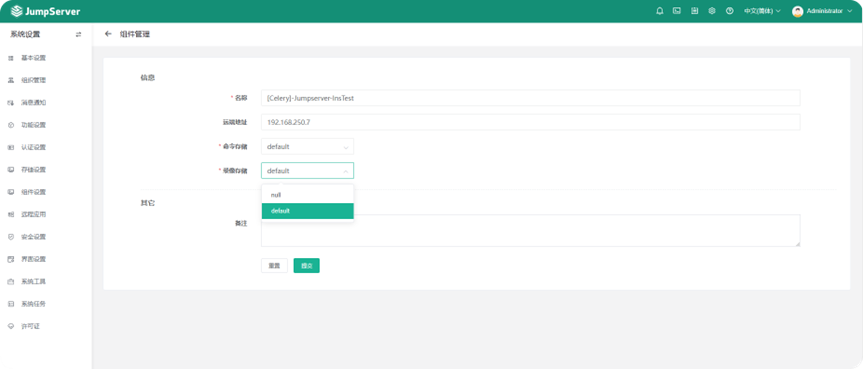Screen dimensions: 863x369
Task: Click the 命令存储 field label
Action: [x=235, y=146]
